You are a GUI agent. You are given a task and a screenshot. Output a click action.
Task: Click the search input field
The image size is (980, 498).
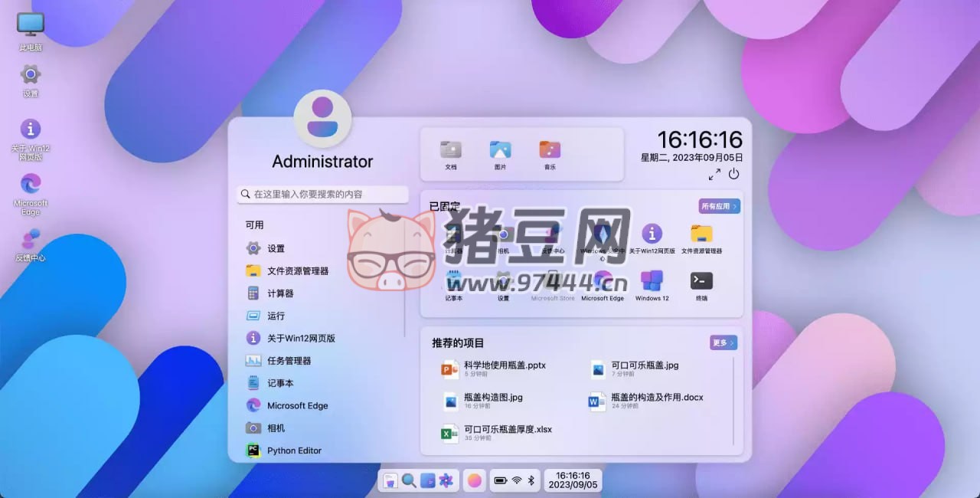(322, 194)
